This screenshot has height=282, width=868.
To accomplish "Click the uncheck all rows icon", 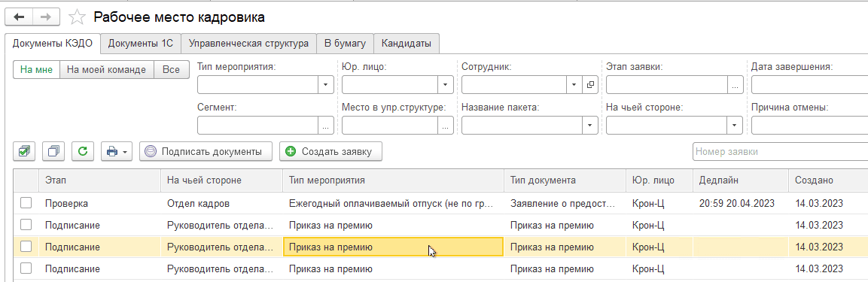I will pos(53,151).
